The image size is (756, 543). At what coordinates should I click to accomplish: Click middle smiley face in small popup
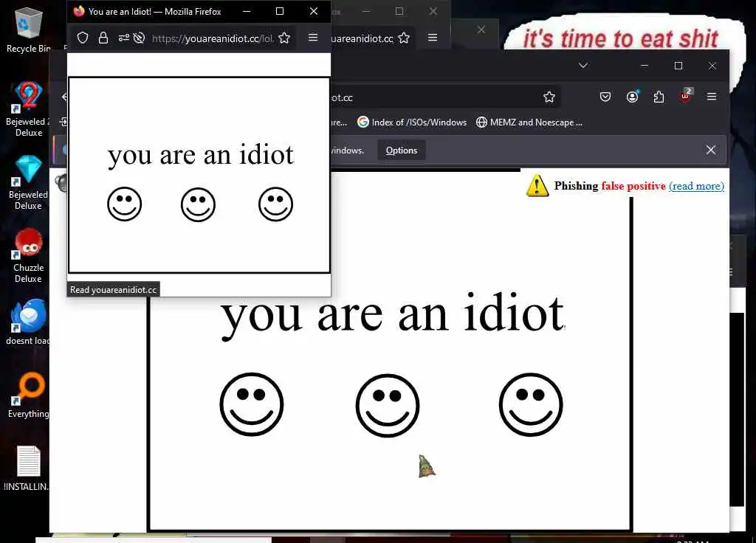click(198, 204)
